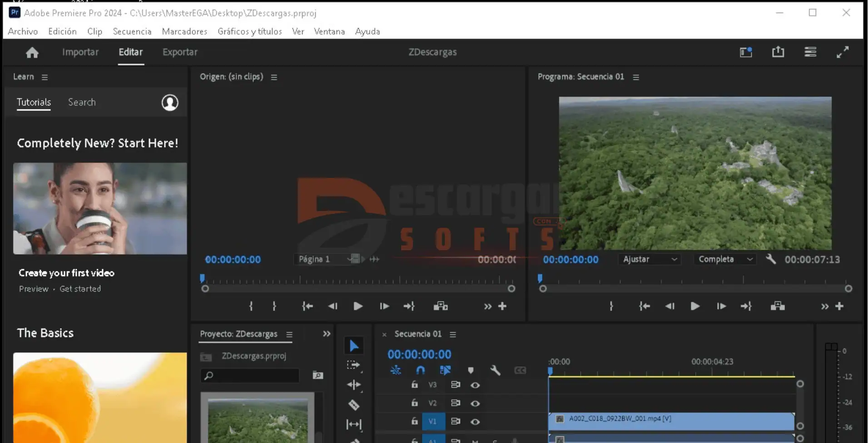868x443 pixels.
Task: Switch to Search tab in Learn panel
Action: pos(82,102)
